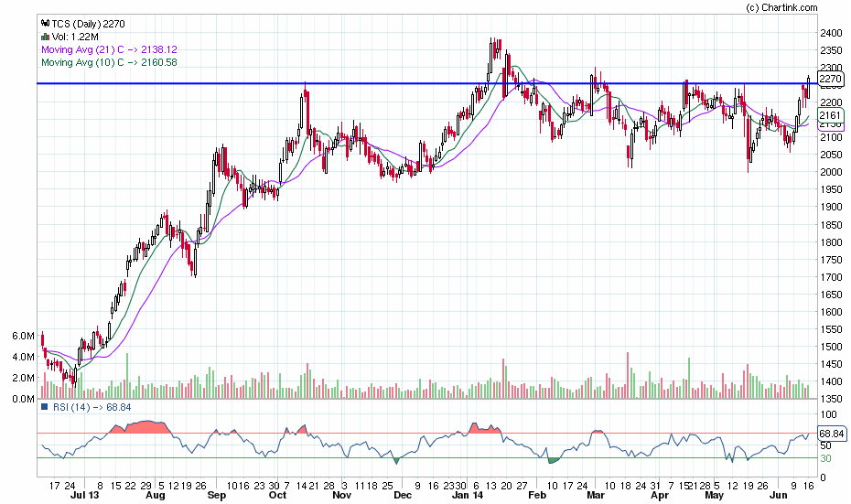This screenshot has height=504, width=851.
Task: Click the 'RSI (14) -> 68.84' indicator label
Action: 92,407
